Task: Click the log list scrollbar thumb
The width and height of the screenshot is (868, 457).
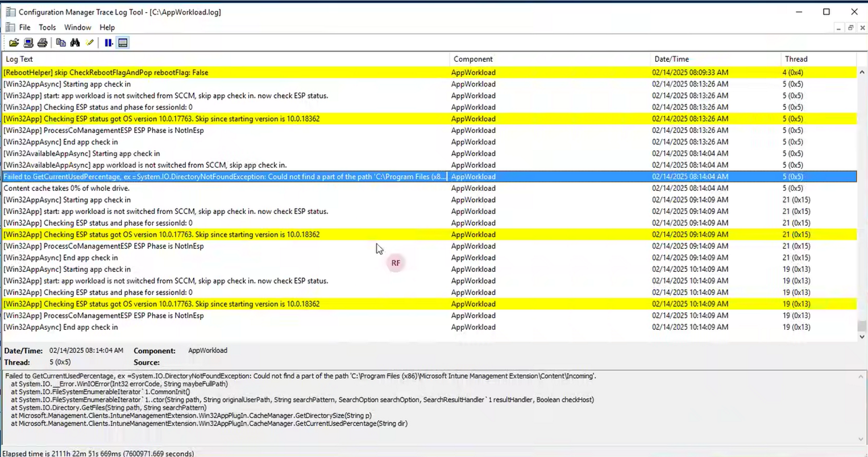Action: coord(862,326)
